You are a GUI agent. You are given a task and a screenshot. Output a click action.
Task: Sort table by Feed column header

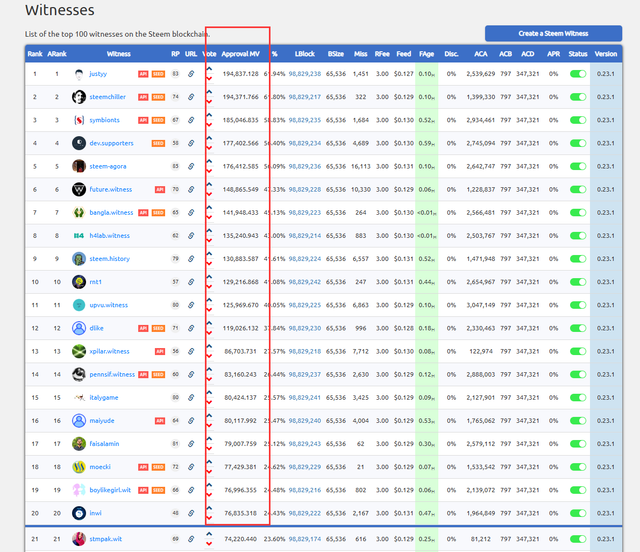coord(404,54)
